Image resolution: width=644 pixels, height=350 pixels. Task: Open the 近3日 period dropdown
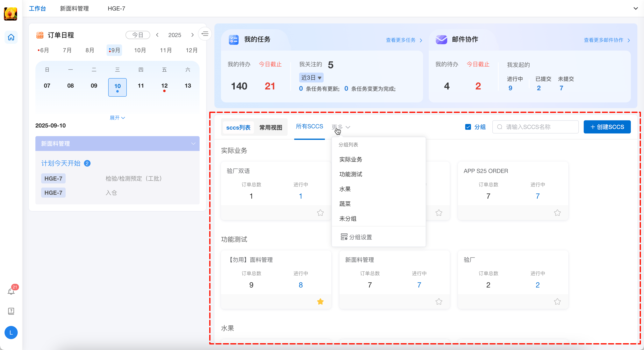pyautogui.click(x=311, y=78)
